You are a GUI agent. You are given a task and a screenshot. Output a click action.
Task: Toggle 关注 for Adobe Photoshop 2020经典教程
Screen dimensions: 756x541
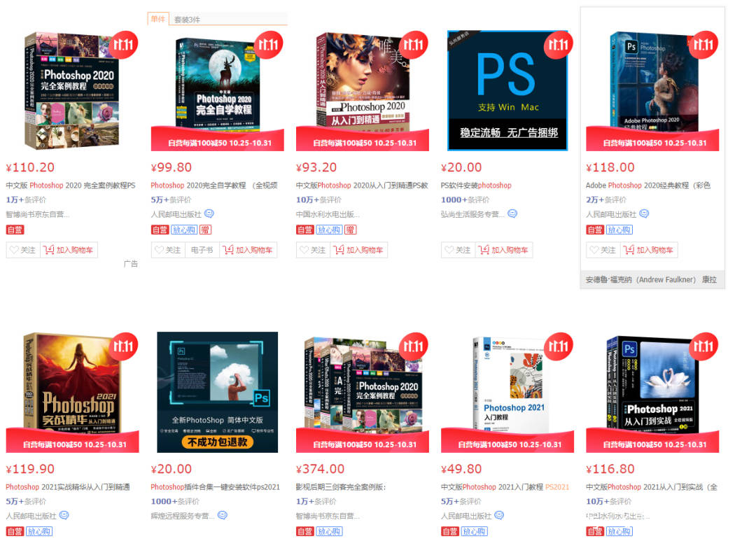click(603, 250)
